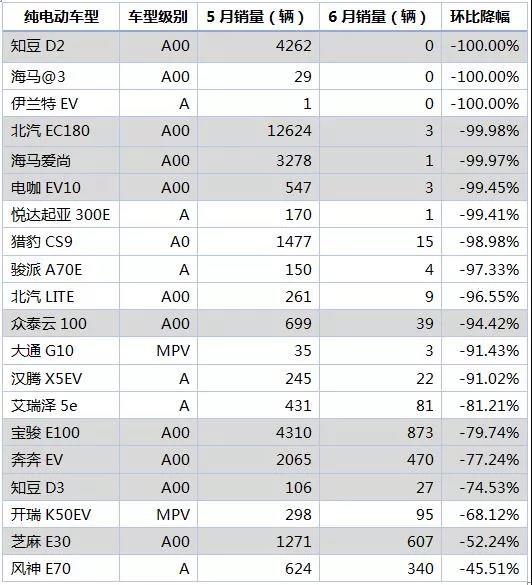Click the 开瑞 K50EV row name

61,515
